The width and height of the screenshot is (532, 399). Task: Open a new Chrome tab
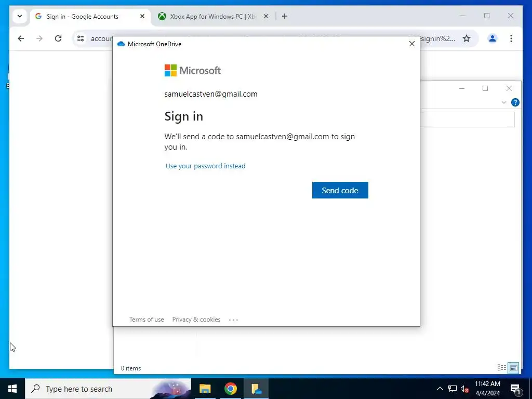pos(284,16)
